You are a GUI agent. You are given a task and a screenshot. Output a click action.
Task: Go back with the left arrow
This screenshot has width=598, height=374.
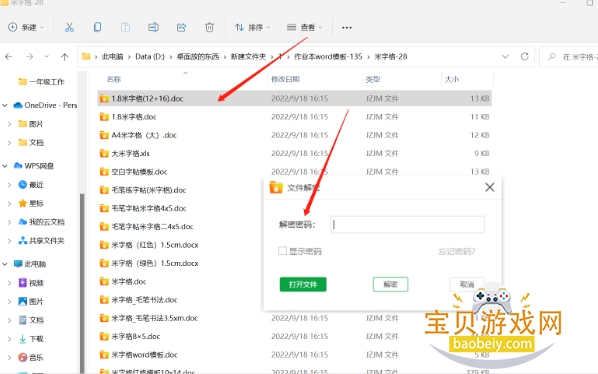point(9,57)
